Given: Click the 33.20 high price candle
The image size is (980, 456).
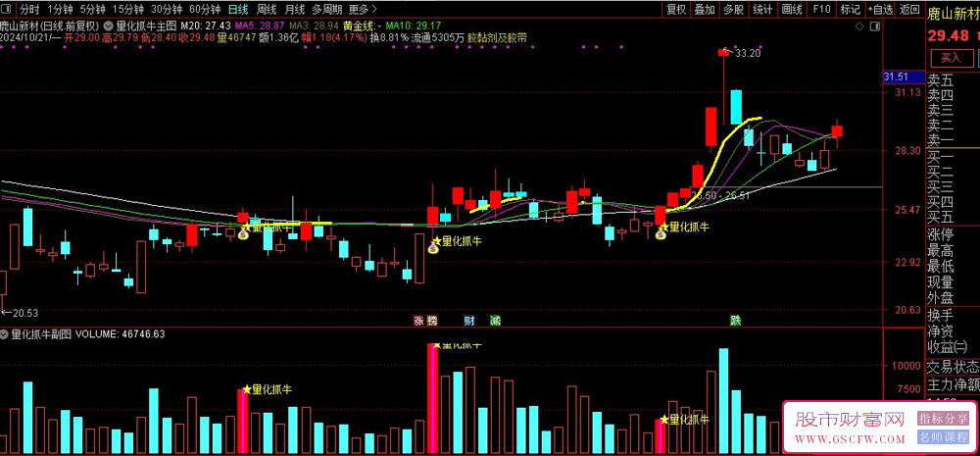Looking at the screenshot, I should [724, 53].
